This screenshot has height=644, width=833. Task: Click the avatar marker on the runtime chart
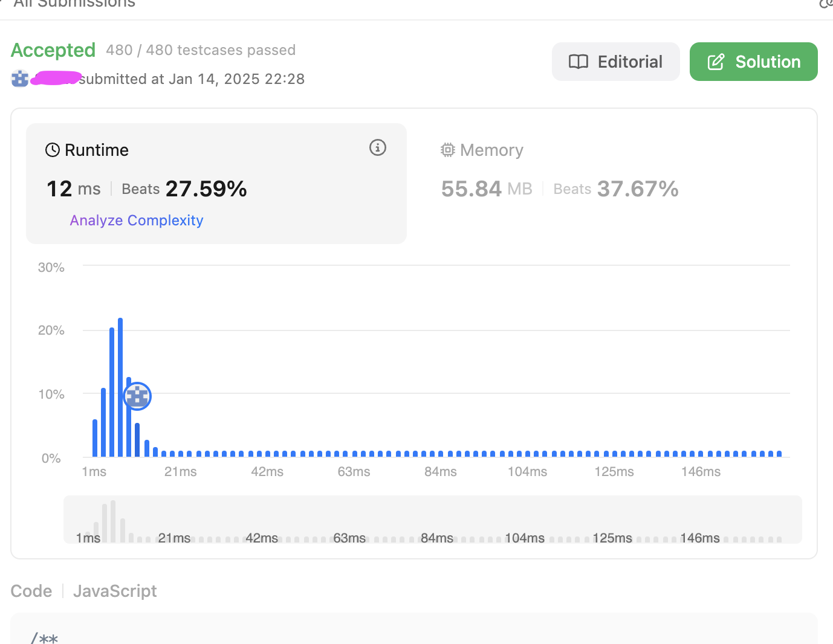click(137, 396)
